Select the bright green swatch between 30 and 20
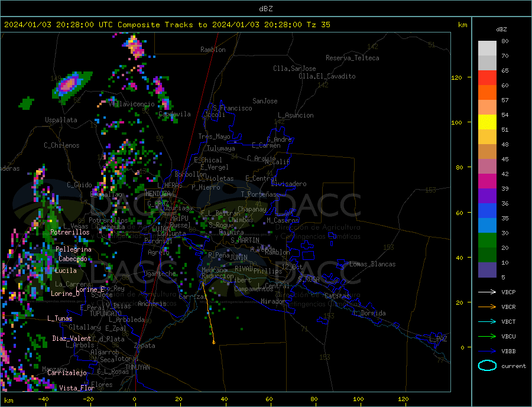The image size is (532, 407). coord(487,240)
